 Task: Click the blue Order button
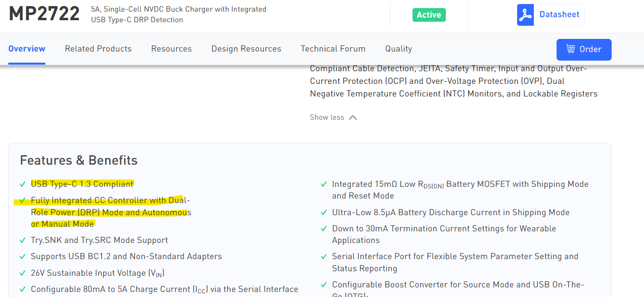(584, 49)
